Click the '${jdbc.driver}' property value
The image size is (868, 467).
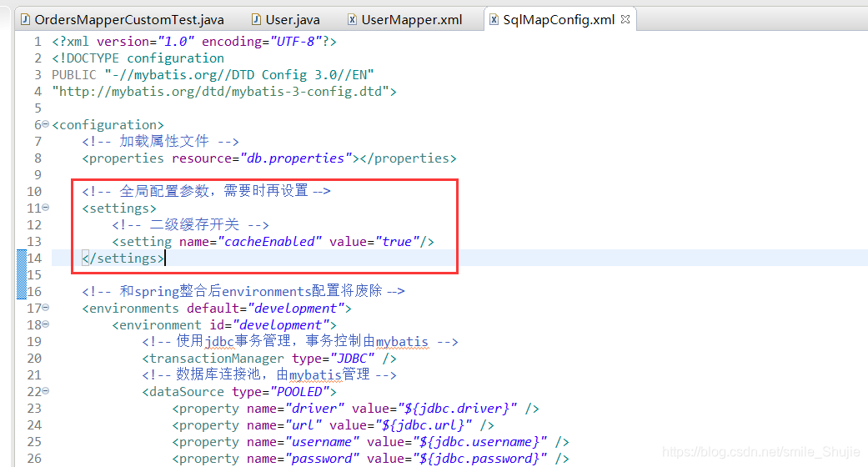coord(457,409)
